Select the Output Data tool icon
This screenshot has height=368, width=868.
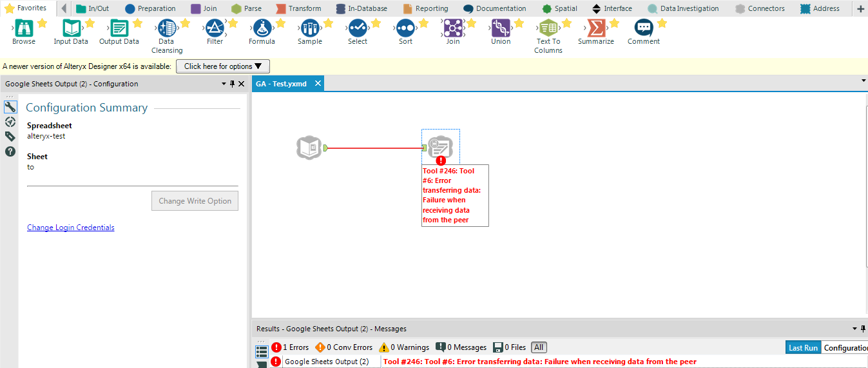119,28
